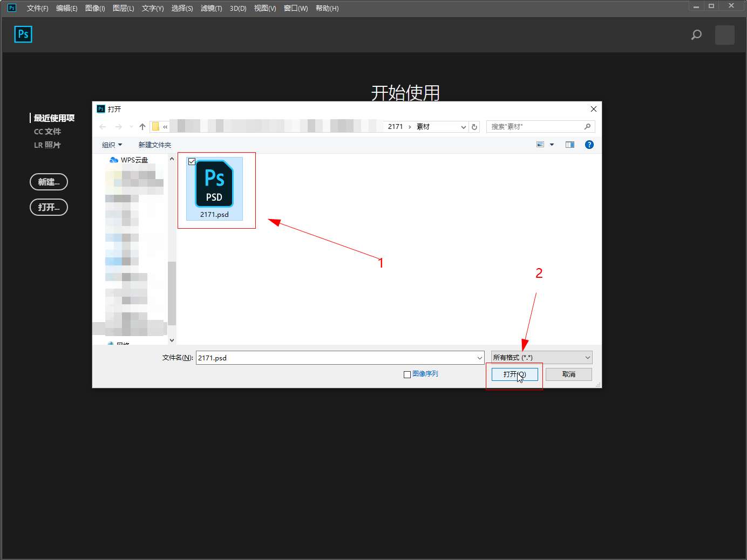
Task: Close the 打开 dialog
Action: click(594, 109)
